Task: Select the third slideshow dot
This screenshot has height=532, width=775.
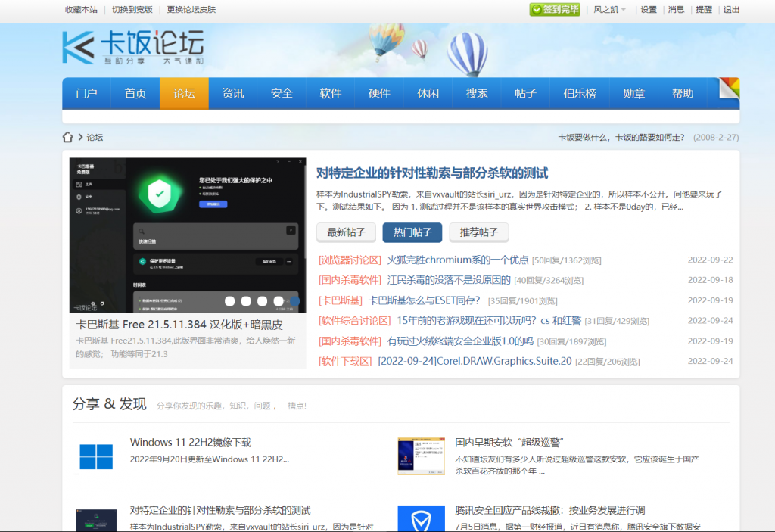Action: click(263, 301)
